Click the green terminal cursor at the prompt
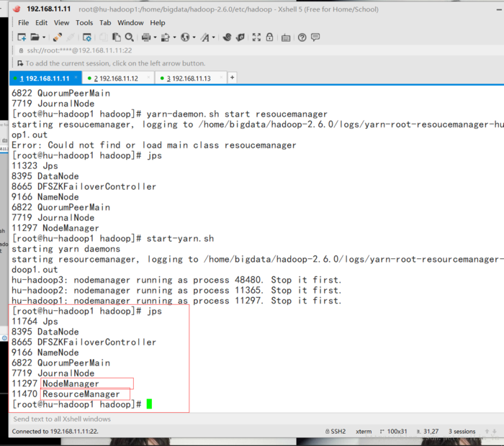The height and width of the screenshot is (446, 504). [149, 404]
